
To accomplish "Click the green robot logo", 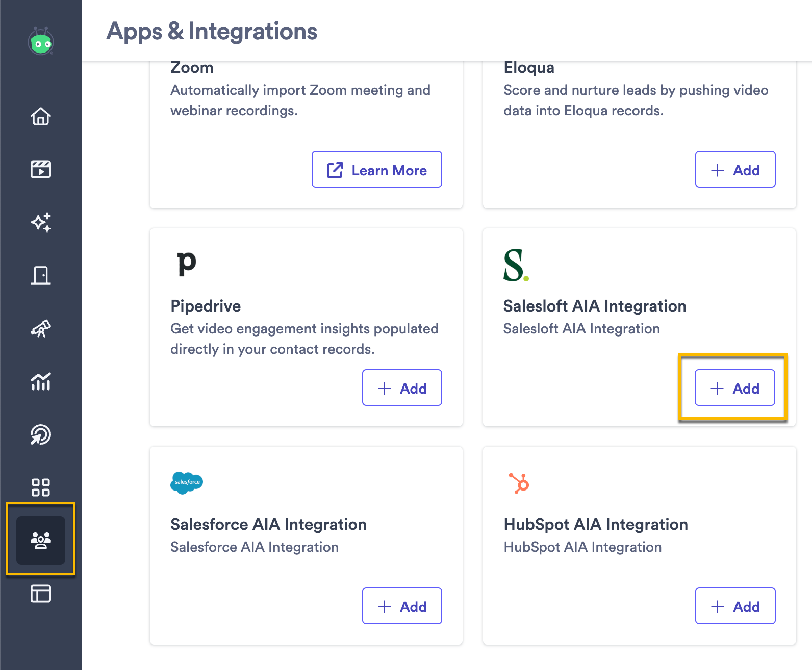I will (41, 41).
